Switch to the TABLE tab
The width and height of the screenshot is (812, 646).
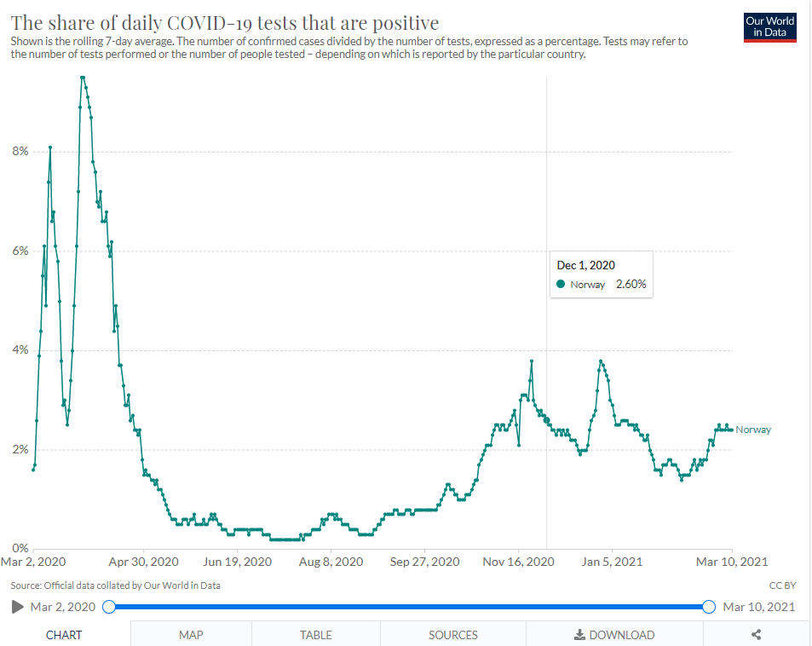(316, 635)
